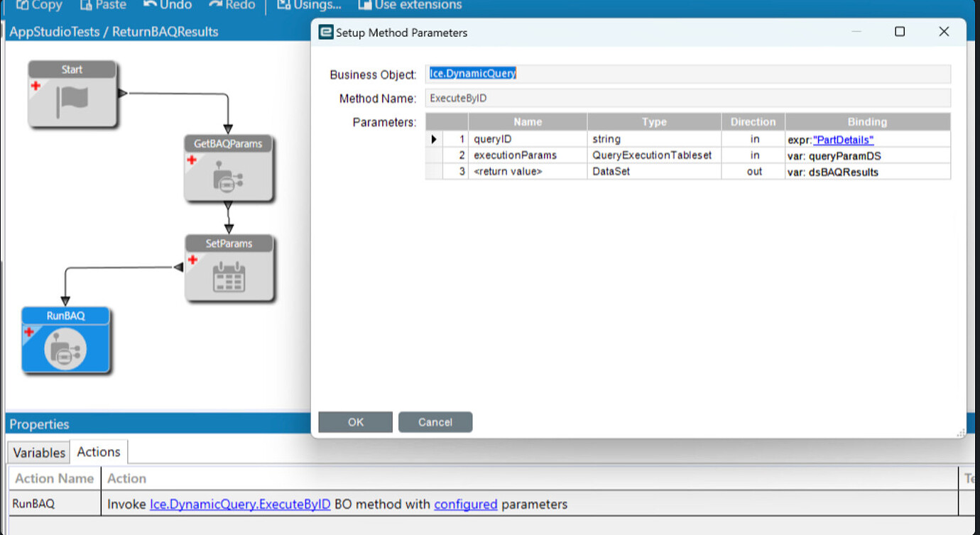Open the PartDetails expression link
The image size is (980, 535).
pos(843,140)
